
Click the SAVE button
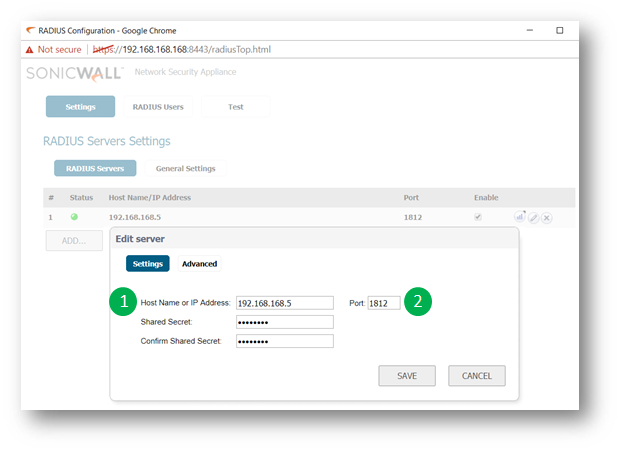pyautogui.click(x=407, y=376)
